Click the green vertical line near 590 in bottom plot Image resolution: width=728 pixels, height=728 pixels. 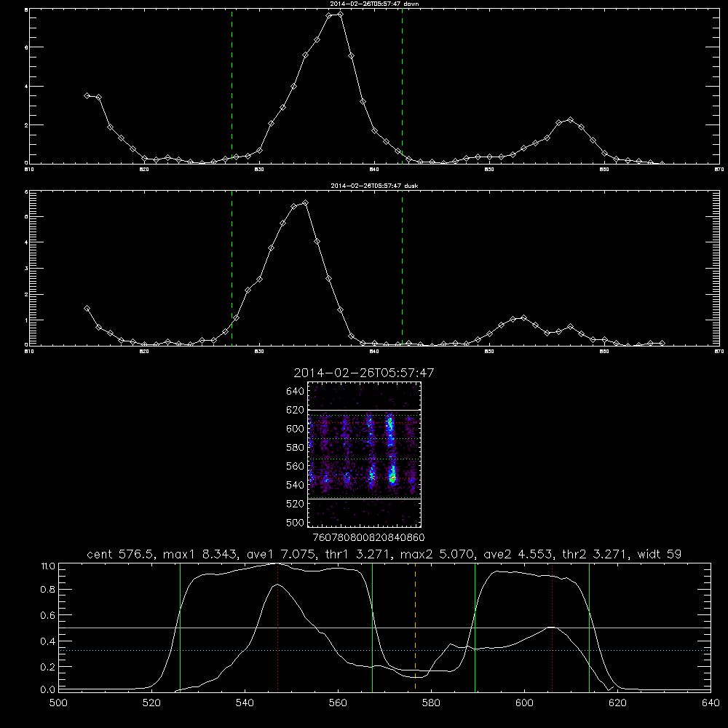coord(475,627)
